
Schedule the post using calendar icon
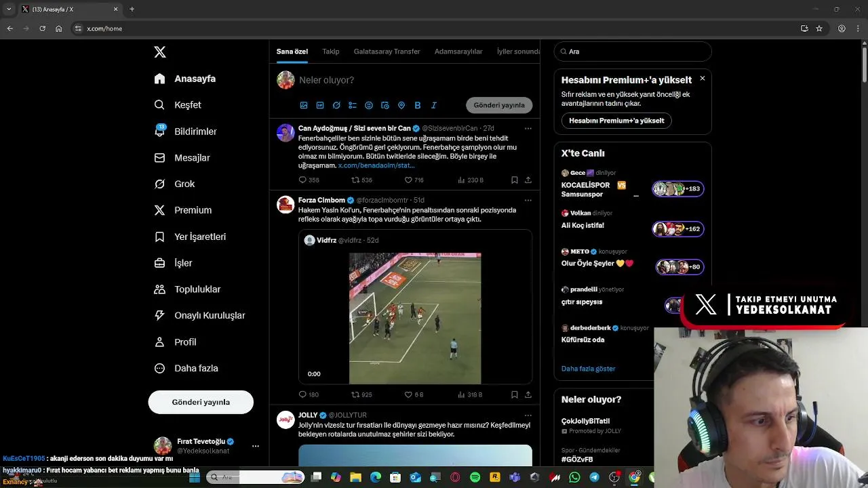[x=385, y=105]
